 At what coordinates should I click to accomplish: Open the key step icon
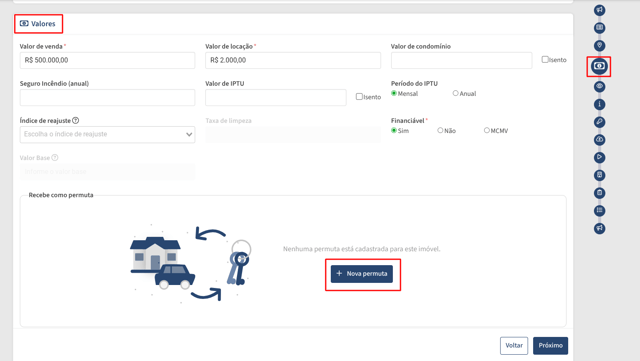tap(599, 122)
